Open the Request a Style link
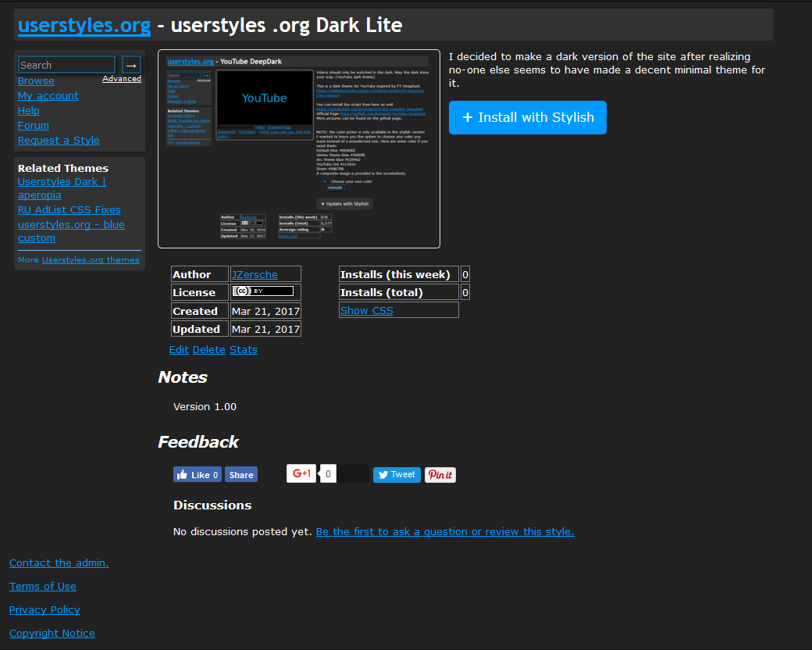 [x=59, y=141]
